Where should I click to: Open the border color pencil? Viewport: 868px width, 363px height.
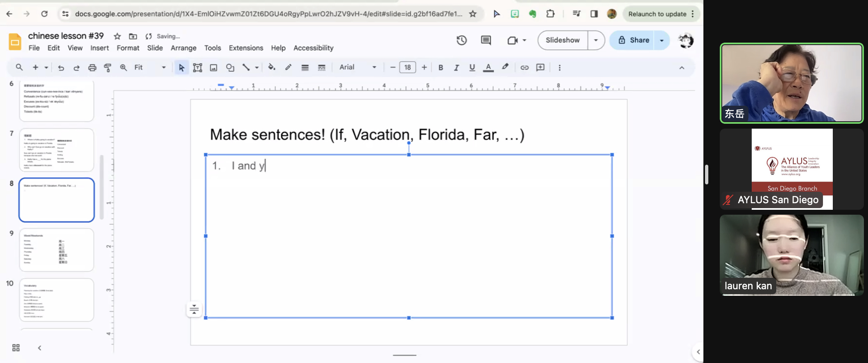pyautogui.click(x=288, y=67)
